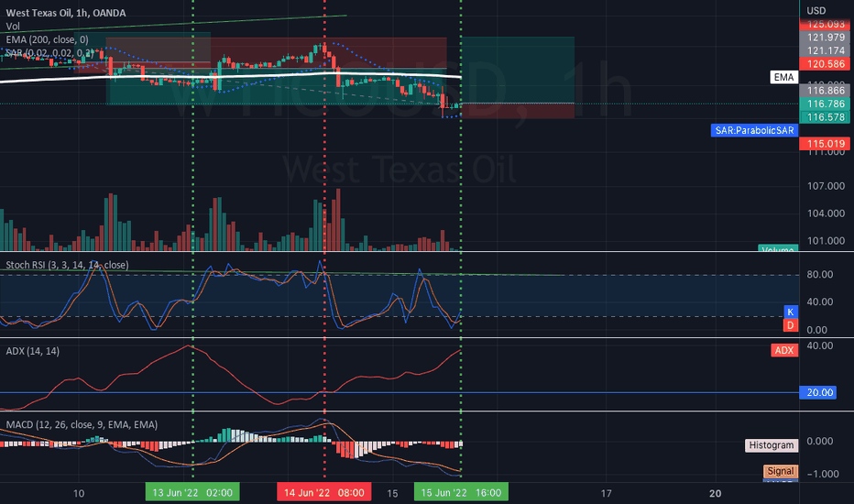Click the date 17 on time axis
Image resolution: width=854 pixels, height=504 pixels.
click(607, 493)
